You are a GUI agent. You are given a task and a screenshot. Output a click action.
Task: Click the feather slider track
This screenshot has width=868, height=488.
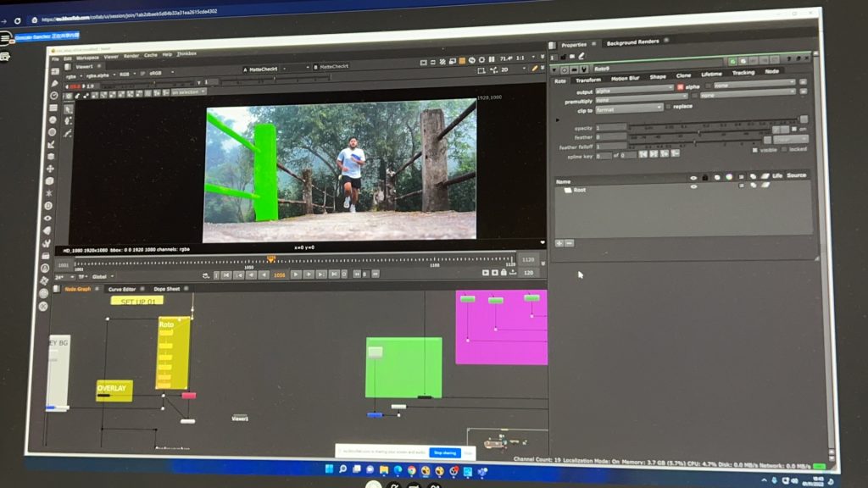[x=698, y=134]
